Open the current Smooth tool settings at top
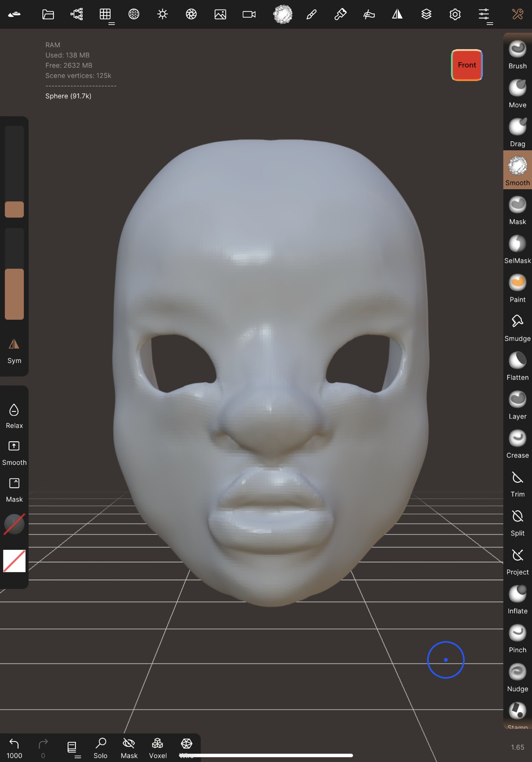The image size is (532, 762). (x=283, y=14)
